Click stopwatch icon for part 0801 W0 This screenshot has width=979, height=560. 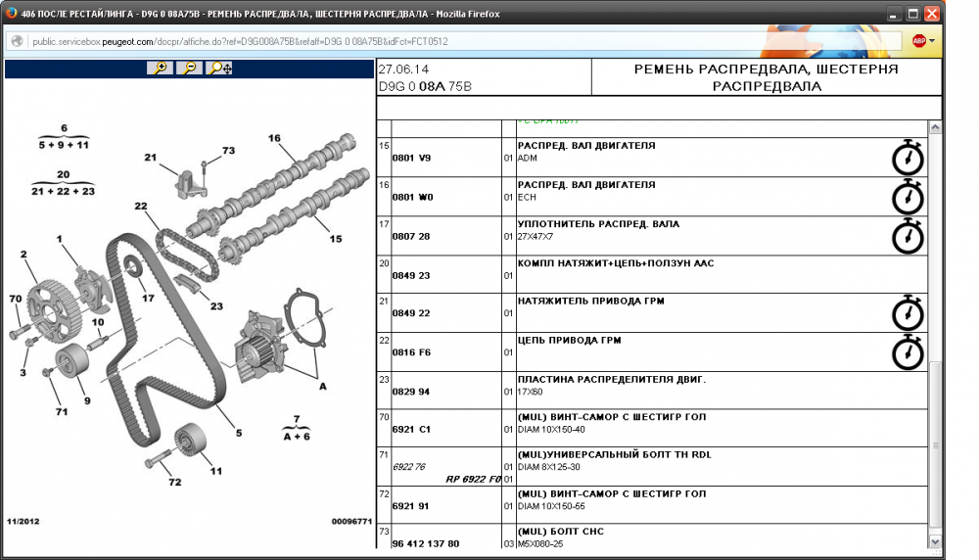[908, 196]
